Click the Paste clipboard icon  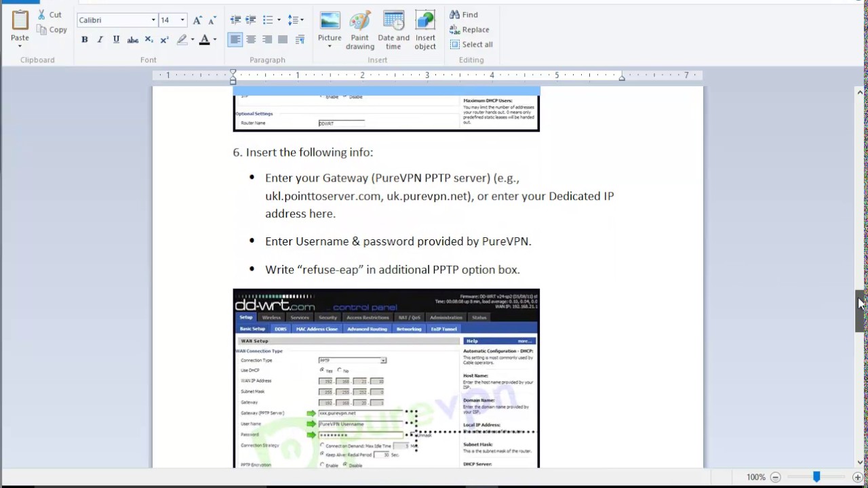coord(20,20)
